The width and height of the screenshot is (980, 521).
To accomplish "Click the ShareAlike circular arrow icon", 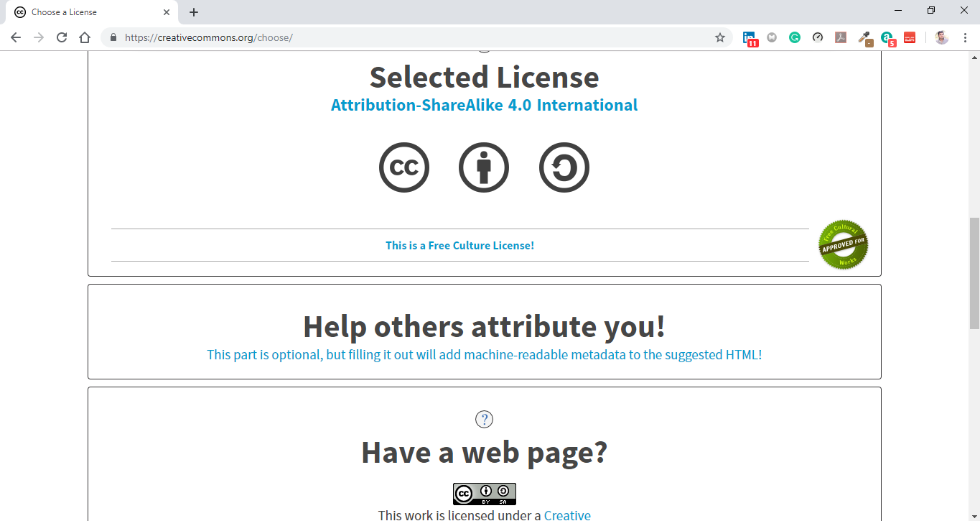I will tap(564, 167).
